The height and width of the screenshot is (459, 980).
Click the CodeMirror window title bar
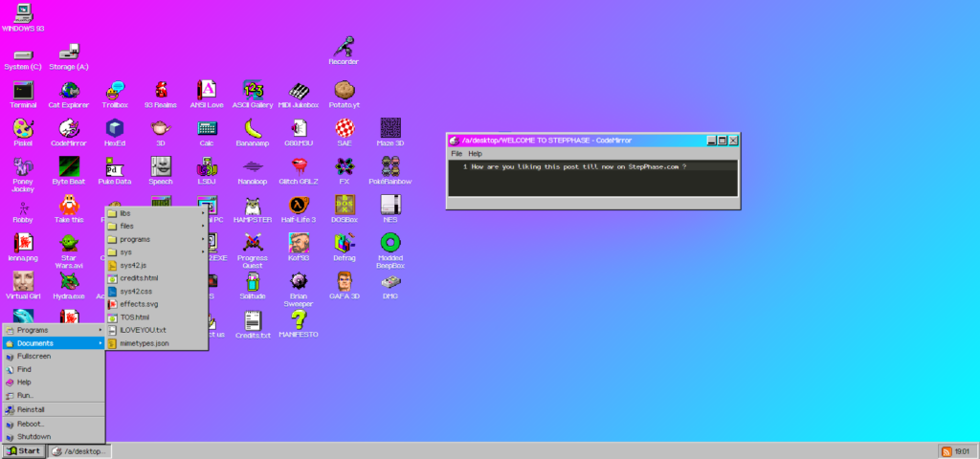click(593, 141)
